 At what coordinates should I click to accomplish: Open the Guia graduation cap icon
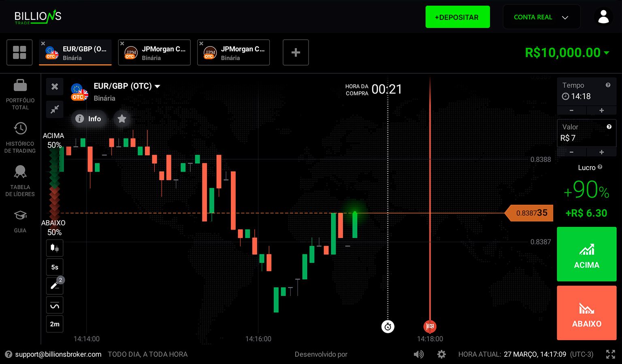point(20,215)
